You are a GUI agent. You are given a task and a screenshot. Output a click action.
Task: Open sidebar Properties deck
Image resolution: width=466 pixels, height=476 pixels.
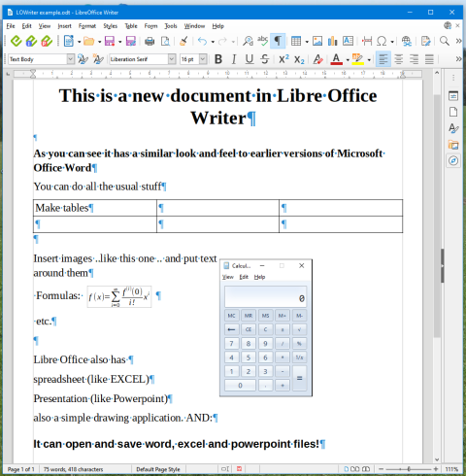(x=453, y=96)
